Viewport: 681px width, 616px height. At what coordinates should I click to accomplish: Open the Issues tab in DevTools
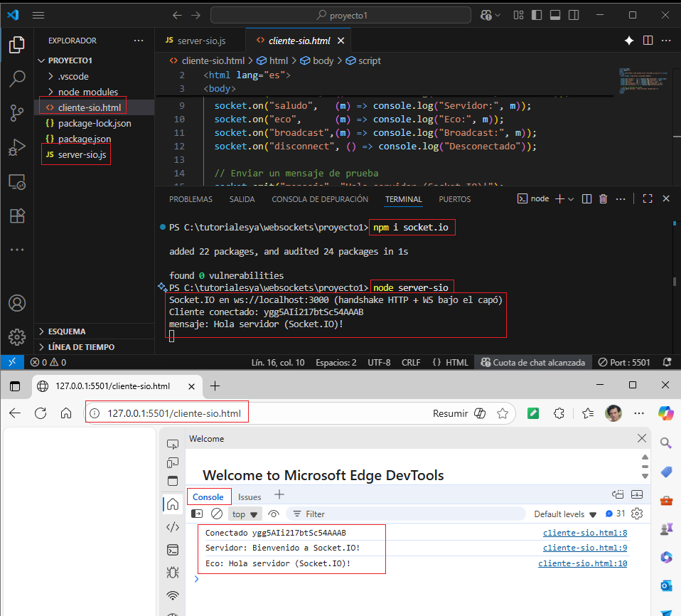click(250, 496)
